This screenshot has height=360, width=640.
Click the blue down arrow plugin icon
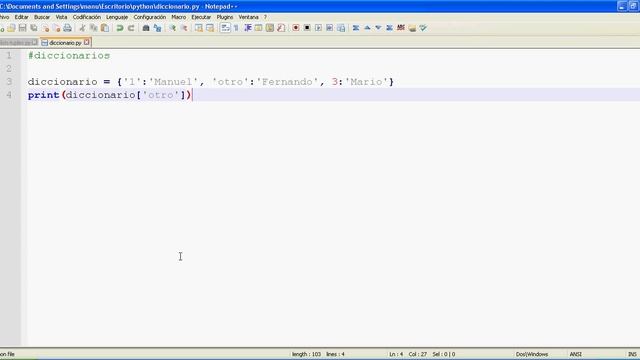click(378, 28)
